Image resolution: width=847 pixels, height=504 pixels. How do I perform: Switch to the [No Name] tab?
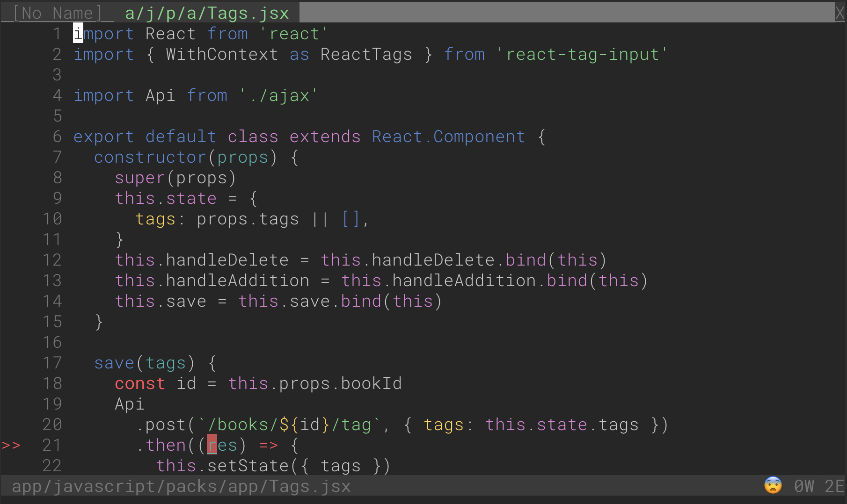pyautogui.click(x=57, y=13)
